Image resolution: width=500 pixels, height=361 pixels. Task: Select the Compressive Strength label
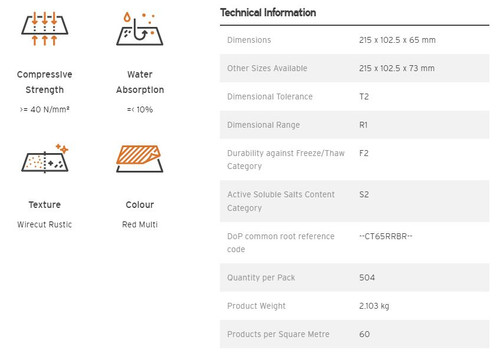click(x=45, y=82)
